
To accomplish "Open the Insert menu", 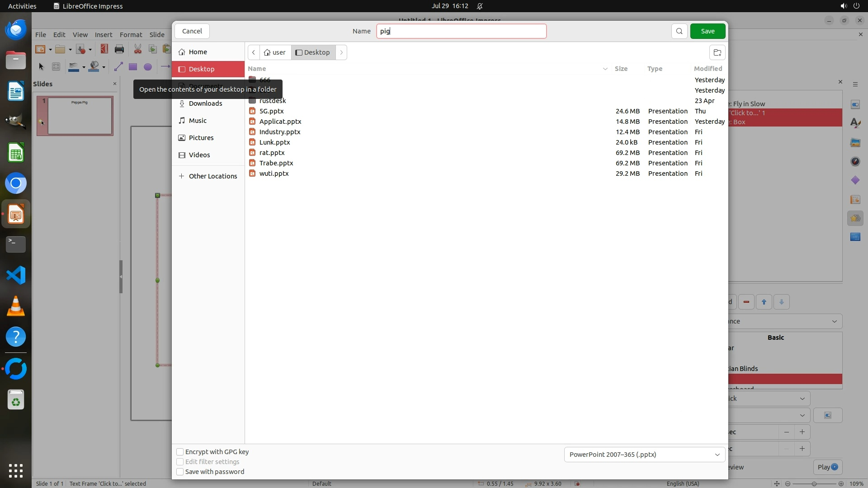I will tap(103, 35).
